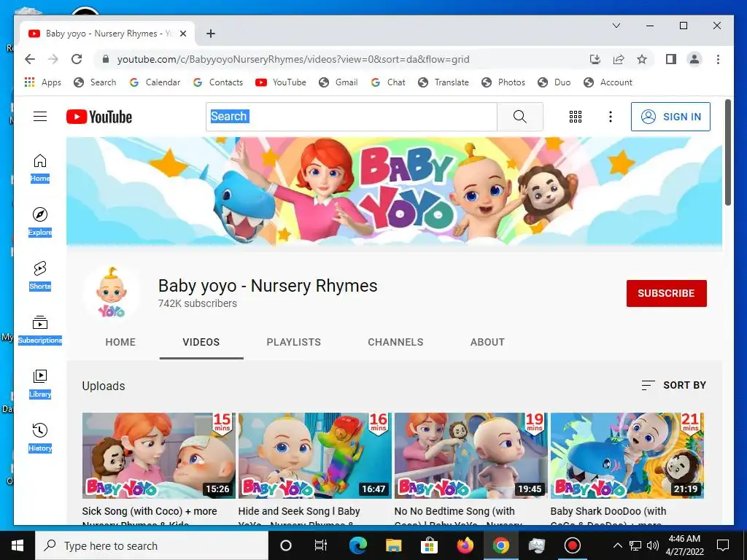Image resolution: width=747 pixels, height=560 pixels.
Task: Bookmark this page with the star icon
Action: [x=642, y=59]
